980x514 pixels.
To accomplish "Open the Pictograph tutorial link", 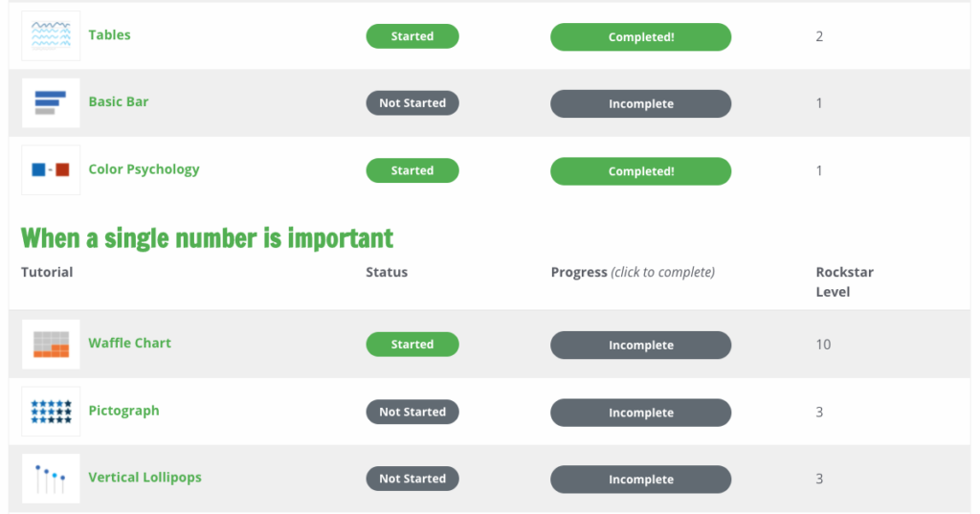I will click(123, 411).
